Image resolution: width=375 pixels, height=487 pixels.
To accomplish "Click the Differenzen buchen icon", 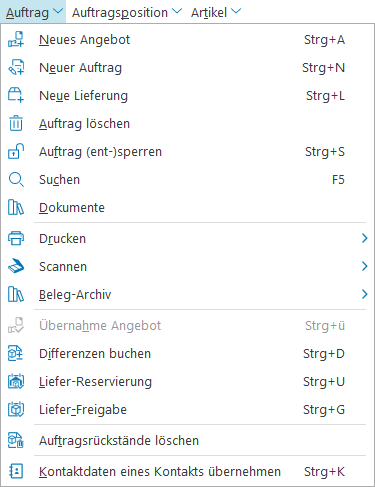I will 16,353.
